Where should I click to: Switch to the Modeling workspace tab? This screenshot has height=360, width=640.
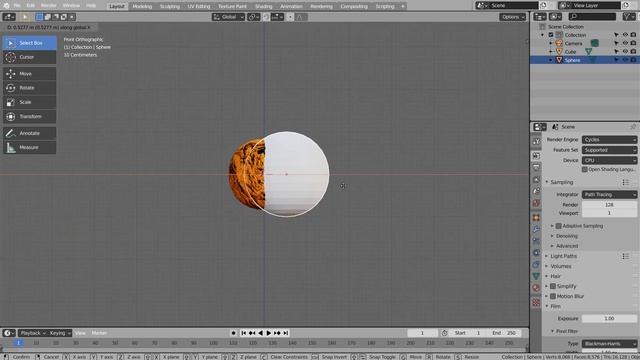pyautogui.click(x=142, y=6)
